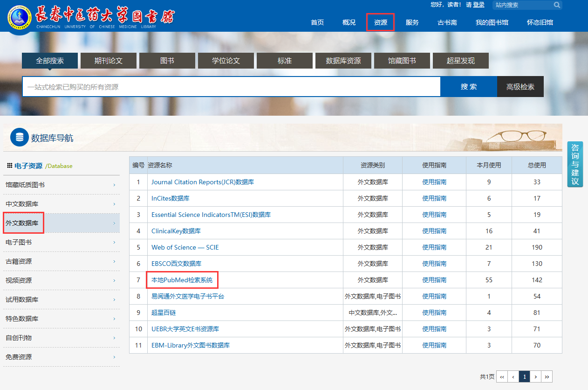Go to the first page arrow
Screen dimensions: 588x390
click(502, 376)
